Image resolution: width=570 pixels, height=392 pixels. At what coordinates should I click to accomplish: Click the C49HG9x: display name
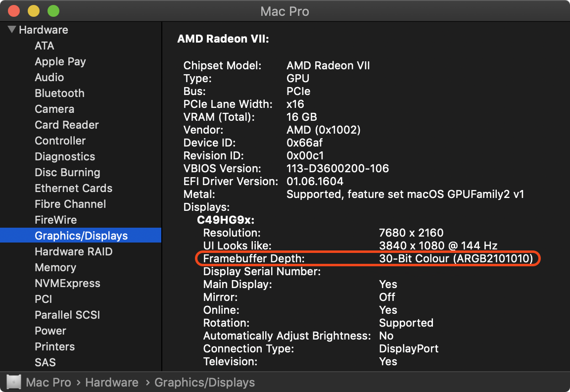click(x=226, y=220)
